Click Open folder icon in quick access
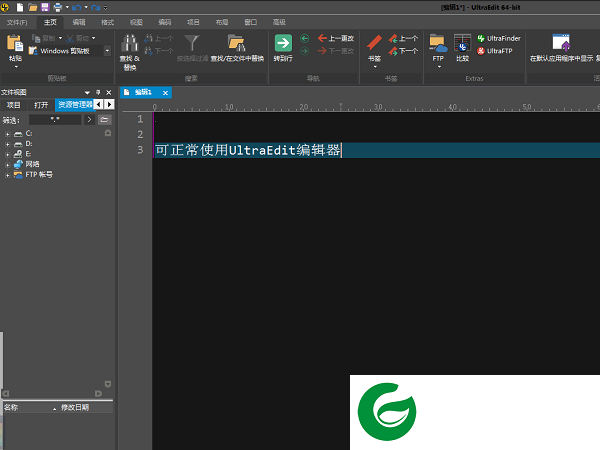Image resolution: width=600 pixels, height=450 pixels. click(33, 7)
